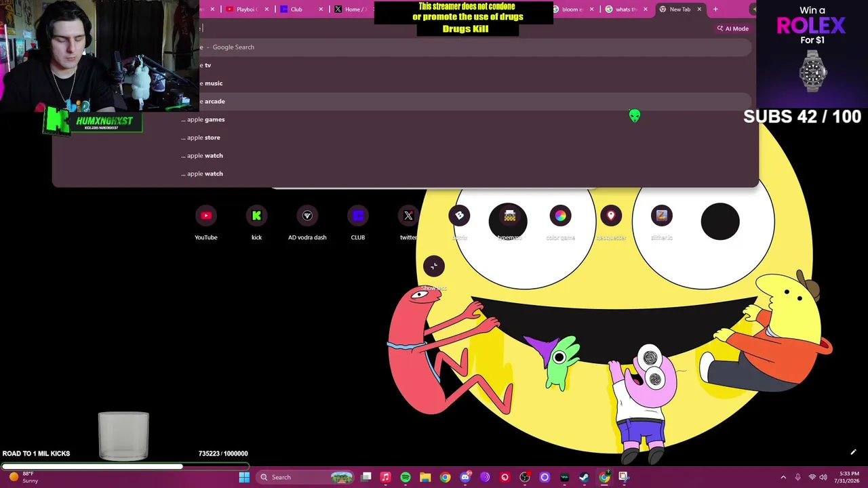
Task: Open the black waveform app in taskbar
Action: 564,477
